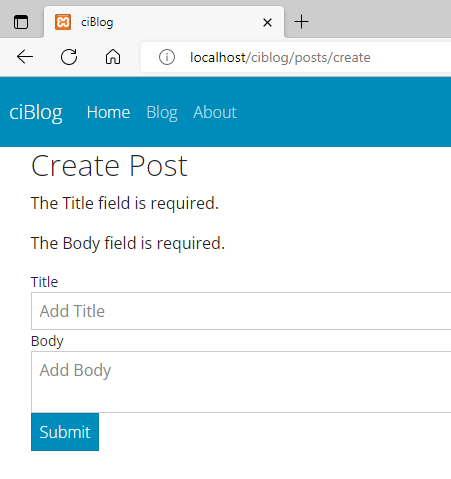
Task: Select the ciBlog tab title
Action: [x=97, y=22]
